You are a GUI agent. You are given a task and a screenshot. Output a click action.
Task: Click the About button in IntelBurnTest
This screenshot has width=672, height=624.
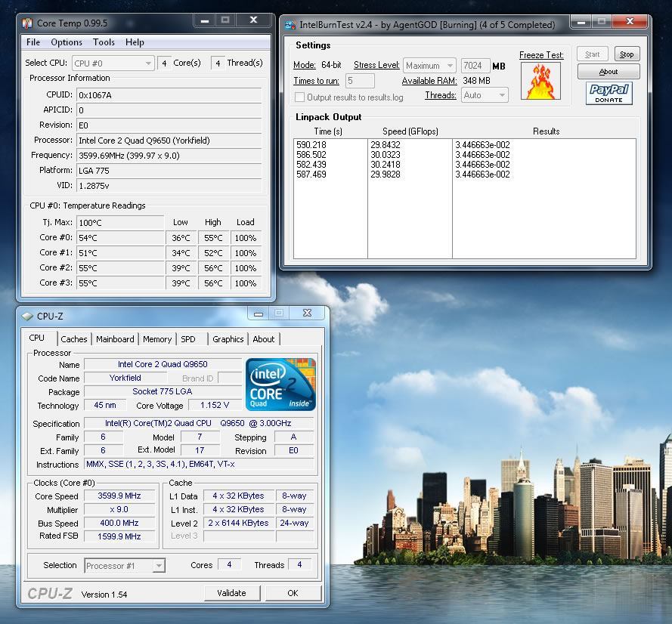[609, 72]
